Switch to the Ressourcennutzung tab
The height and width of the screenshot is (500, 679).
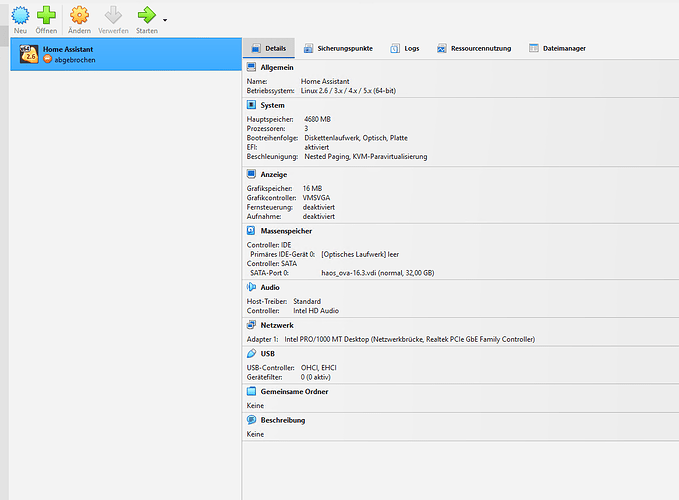click(474, 48)
